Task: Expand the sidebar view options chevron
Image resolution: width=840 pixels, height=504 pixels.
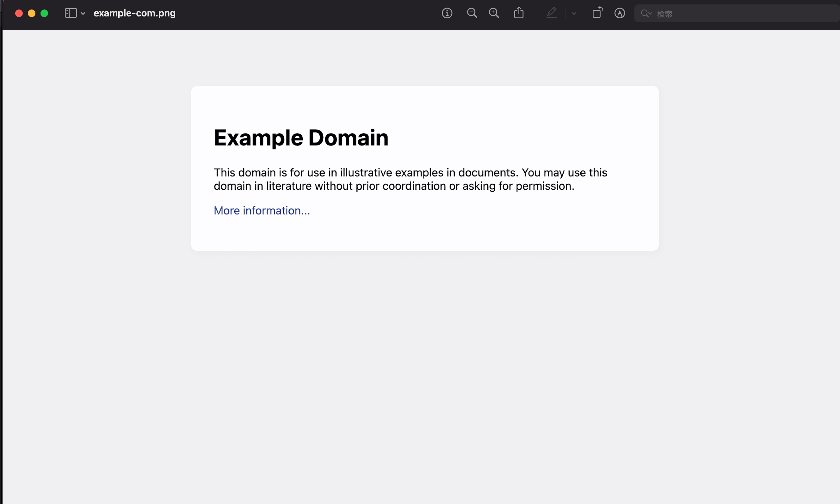Action: tap(83, 14)
